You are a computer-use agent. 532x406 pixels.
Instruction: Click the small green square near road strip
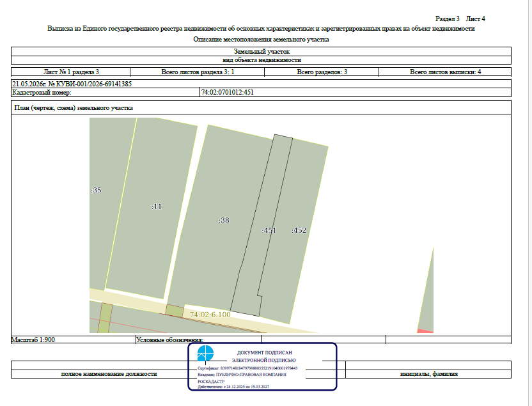(x=175, y=311)
